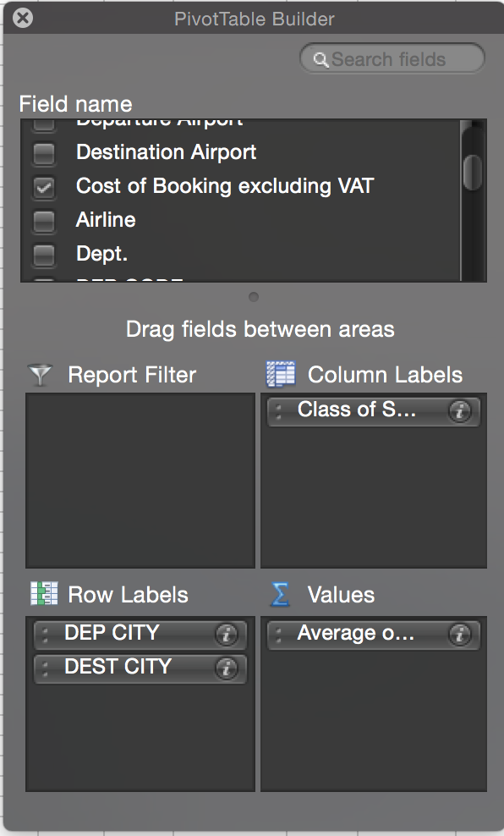Select the DEST CITY row label pill
The height and width of the screenshot is (836, 504).
coord(140,668)
